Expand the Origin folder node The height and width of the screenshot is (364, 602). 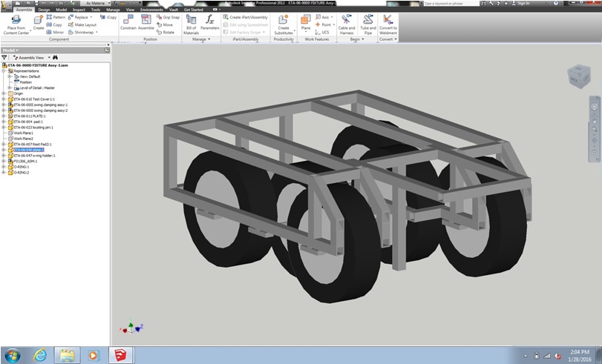[x=4, y=93]
